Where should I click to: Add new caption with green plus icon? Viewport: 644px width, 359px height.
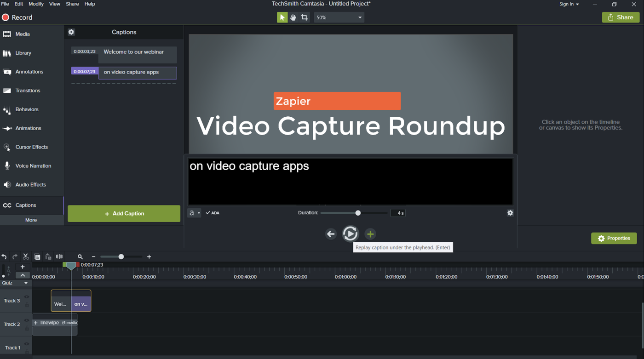click(x=370, y=234)
